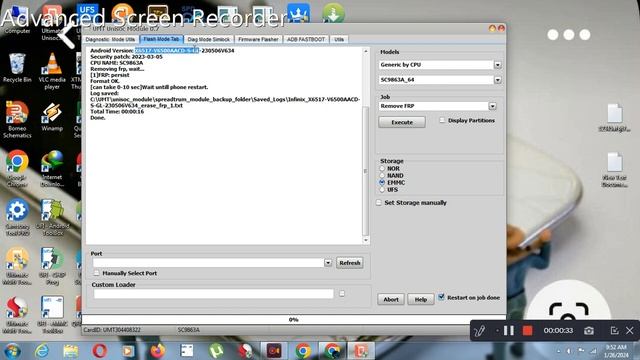Click 'CardID: UMT304408322' in the status bar
Image resolution: width=640 pixels, height=360 pixels.
(112, 329)
